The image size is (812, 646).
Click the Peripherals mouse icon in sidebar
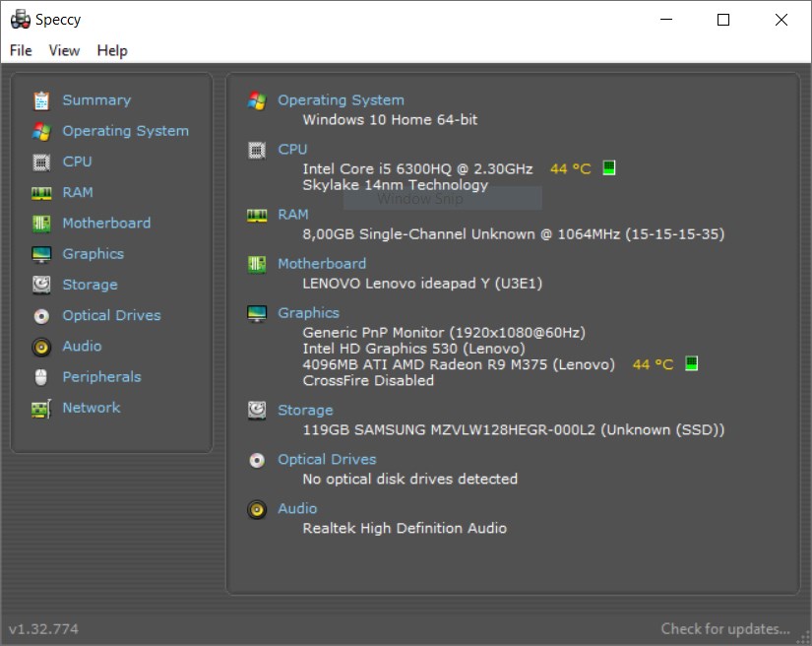pyautogui.click(x=41, y=377)
